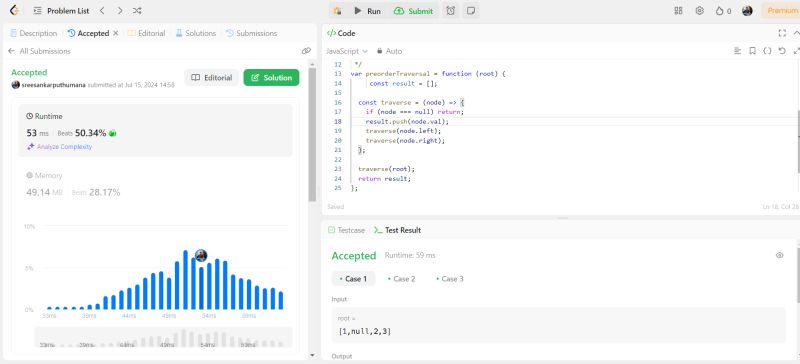Switch to the Editorial tab

coord(146,33)
